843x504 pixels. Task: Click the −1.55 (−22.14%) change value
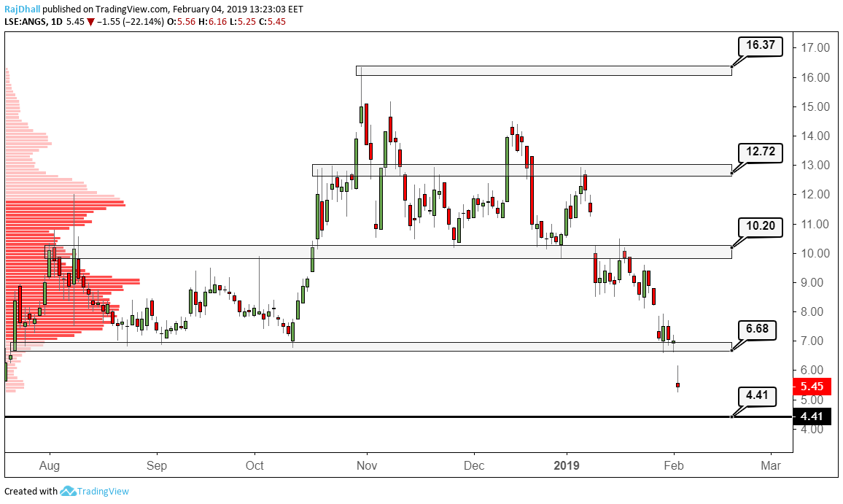click(130, 22)
